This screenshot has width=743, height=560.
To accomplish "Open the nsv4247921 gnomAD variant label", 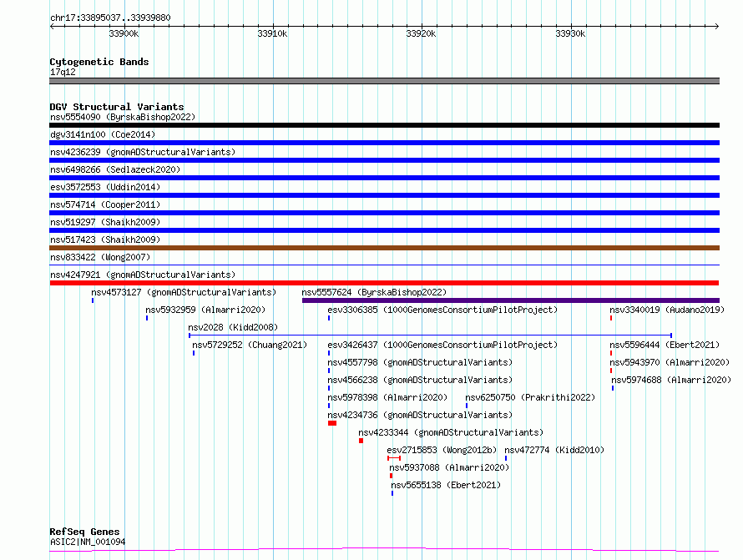I will coord(143,275).
